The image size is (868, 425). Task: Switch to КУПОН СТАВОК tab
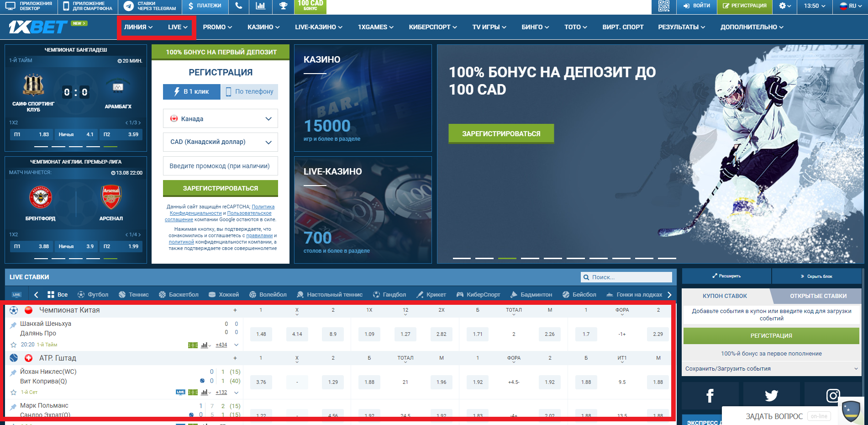pyautogui.click(x=725, y=296)
